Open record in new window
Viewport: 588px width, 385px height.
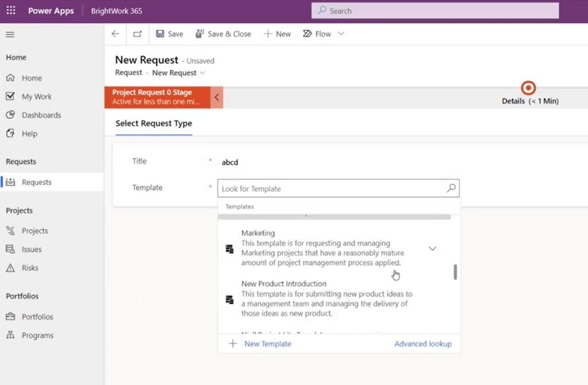click(x=137, y=34)
